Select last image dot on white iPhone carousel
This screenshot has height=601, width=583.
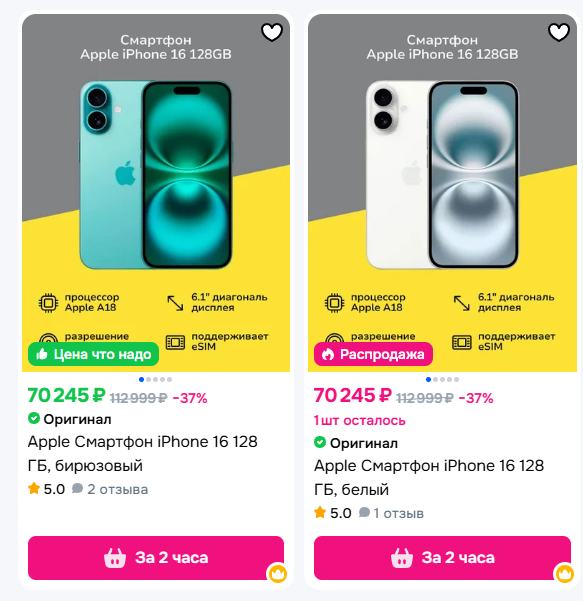click(456, 379)
